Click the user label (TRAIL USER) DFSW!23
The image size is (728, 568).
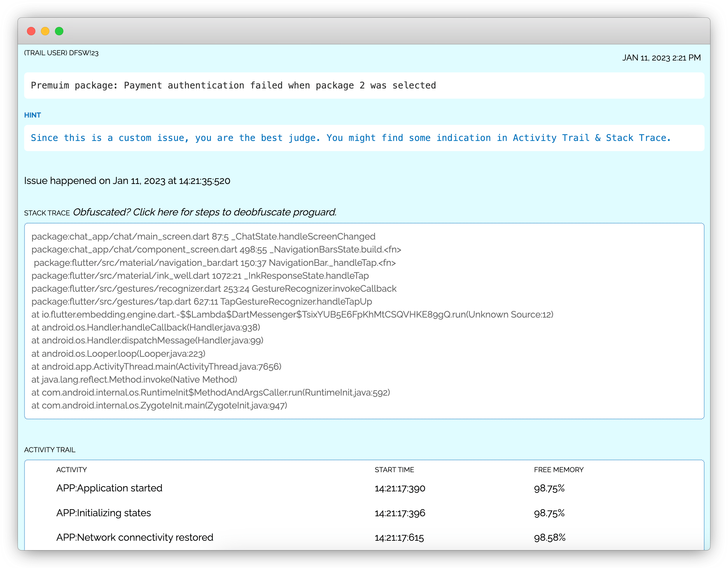tap(61, 53)
